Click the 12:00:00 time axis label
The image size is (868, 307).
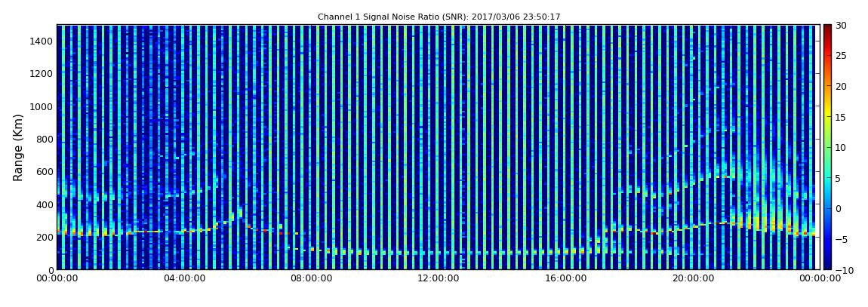click(438, 279)
